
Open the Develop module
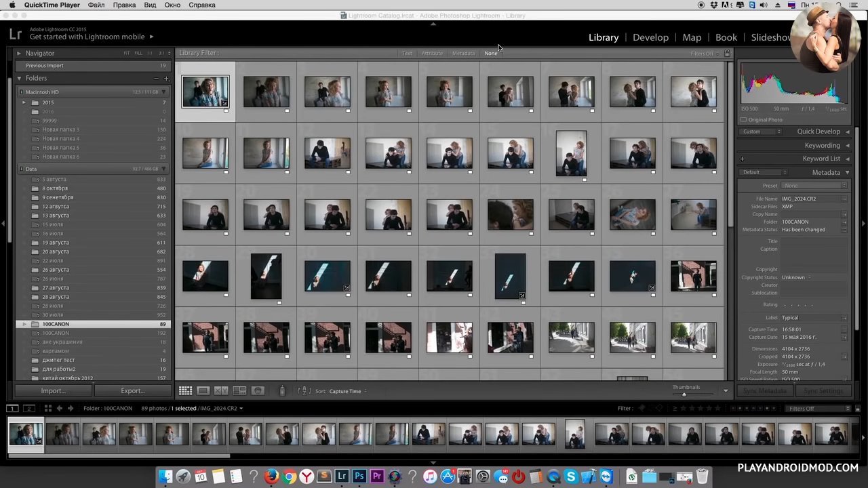(650, 37)
